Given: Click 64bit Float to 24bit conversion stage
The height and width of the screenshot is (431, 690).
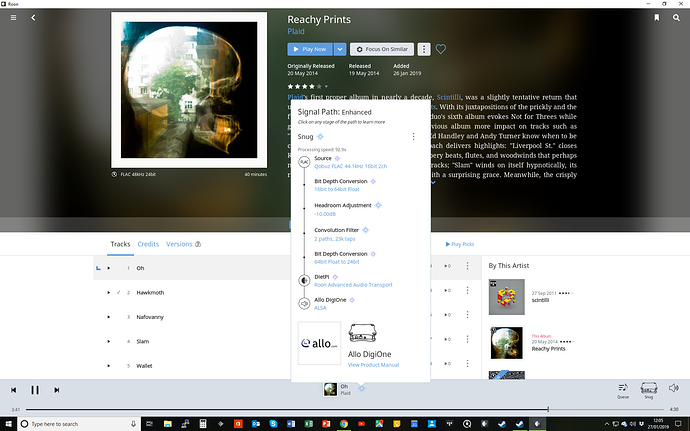Looking at the screenshot, I should (337, 262).
